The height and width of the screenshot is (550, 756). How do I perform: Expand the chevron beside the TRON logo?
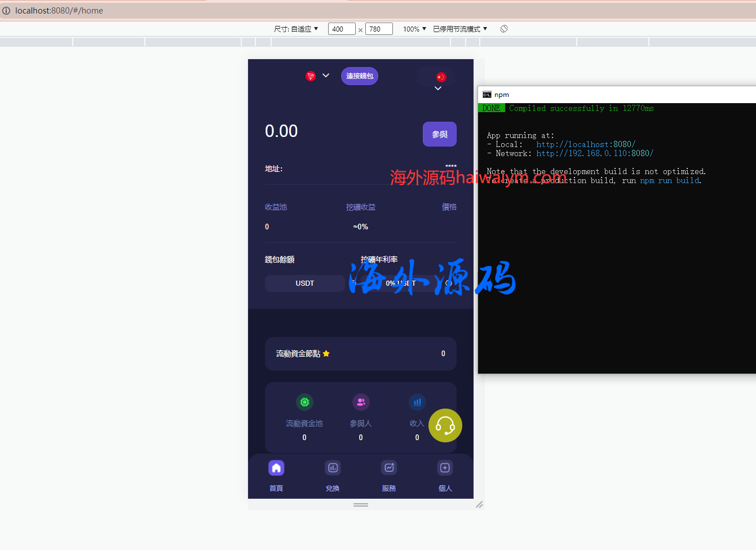(325, 75)
